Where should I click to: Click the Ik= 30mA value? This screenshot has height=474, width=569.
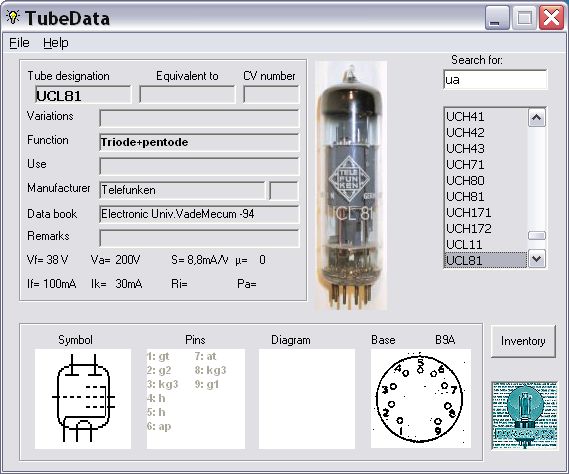pos(116,283)
